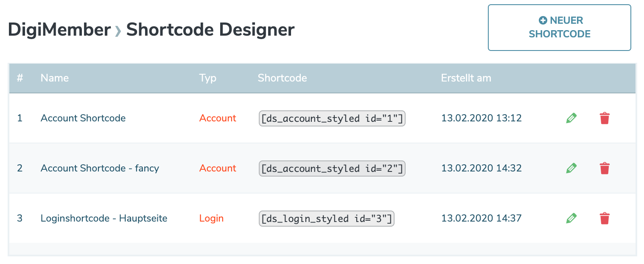The image size is (644, 264).
Task: Click the Shortcode column header
Action: pyautogui.click(x=282, y=78)
